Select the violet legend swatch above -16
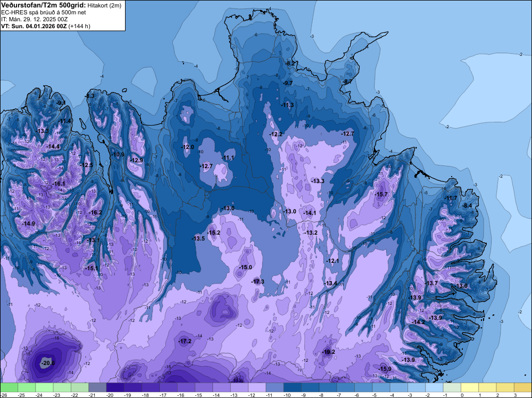 (186, 387)
